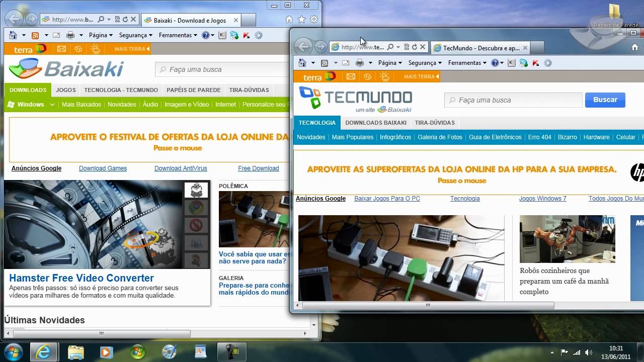The width and height of the screenshot is (644, 362).
Task: Click the Terra mail envelope in Baixaki window
Action: point(61,49)
